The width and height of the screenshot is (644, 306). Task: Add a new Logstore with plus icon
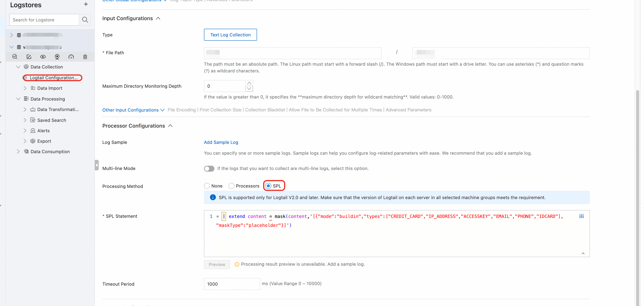click(86, 4)
